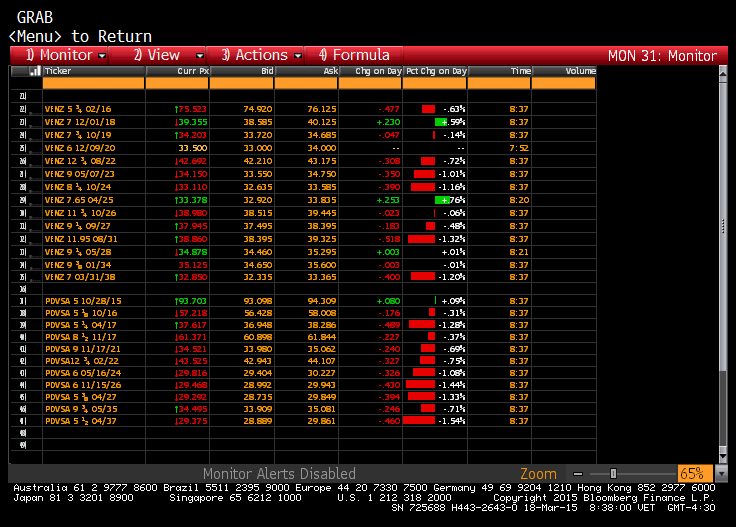Screen dimensions: 736x527
Task: Sort by the Ticker column header
Action: point(94,71)
